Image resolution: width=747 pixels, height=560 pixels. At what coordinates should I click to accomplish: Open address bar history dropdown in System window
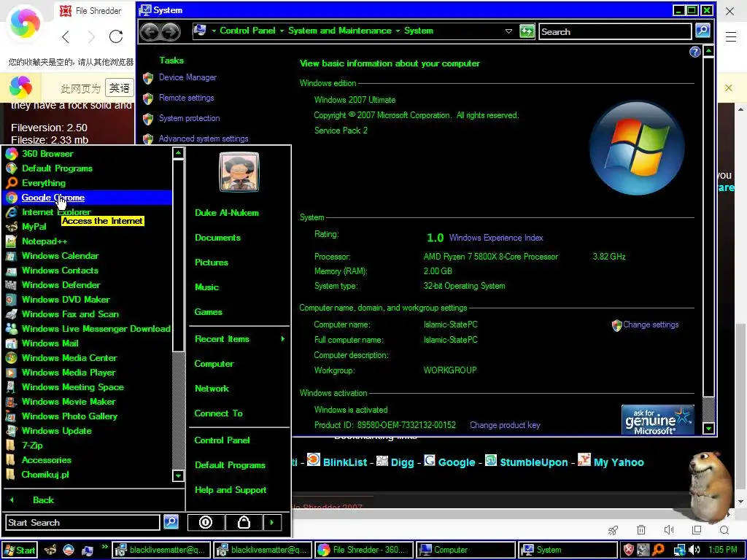(x=508, y=31)
